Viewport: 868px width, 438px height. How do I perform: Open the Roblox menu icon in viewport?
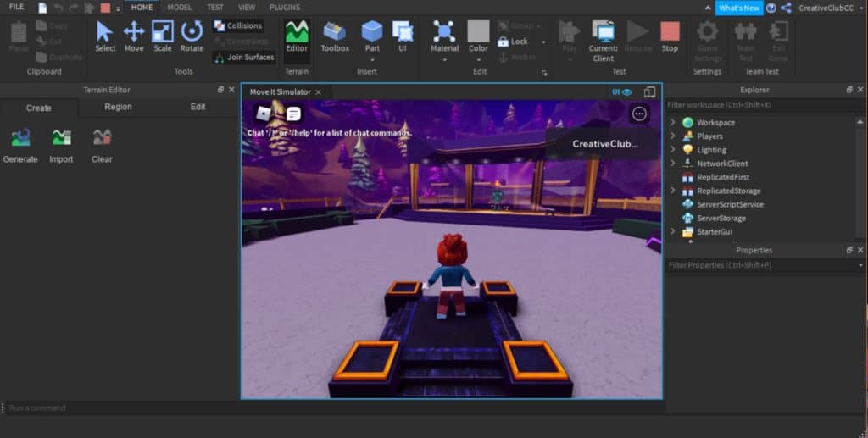(263, 114)
